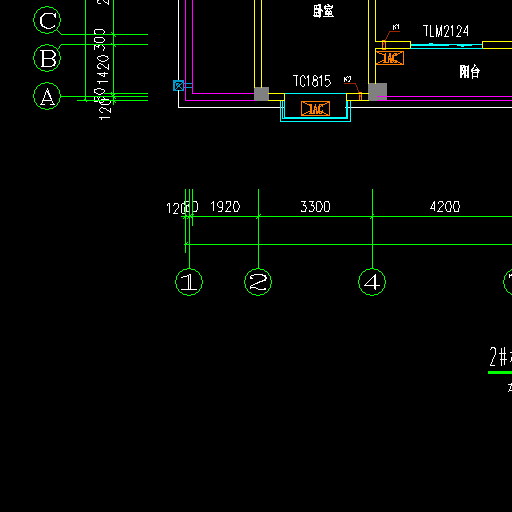Click the 4200 dimension text

tap(445, 207)
